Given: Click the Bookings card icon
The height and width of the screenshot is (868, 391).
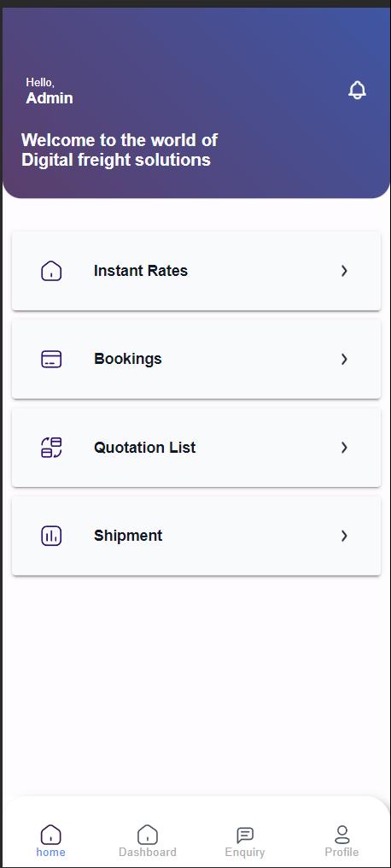Looking at the screenshot, I should coord(51,360).
